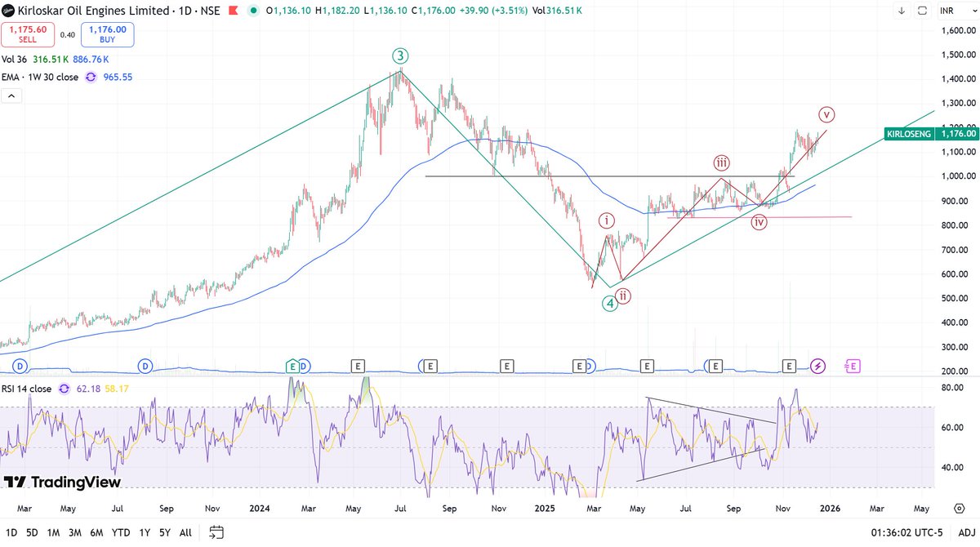The image size is (980, 547).
Task: Click the earnings E marker near November 2025
Action: click(789, 366)
